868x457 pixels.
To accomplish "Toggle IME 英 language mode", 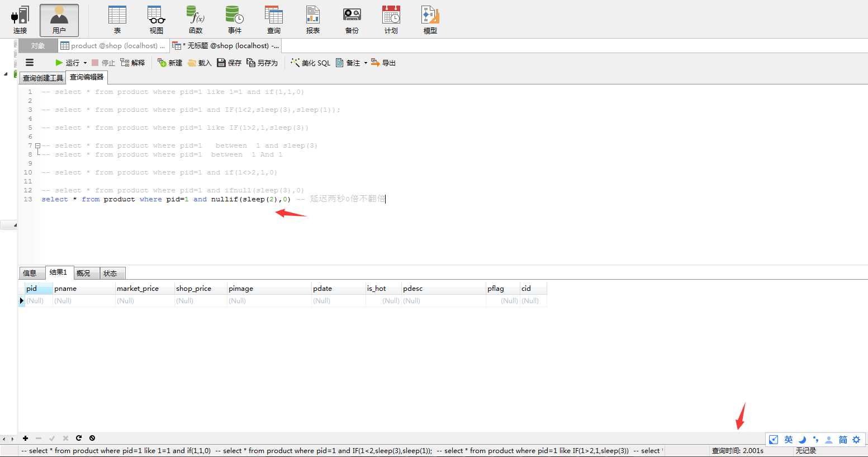I will coord(789,440).
